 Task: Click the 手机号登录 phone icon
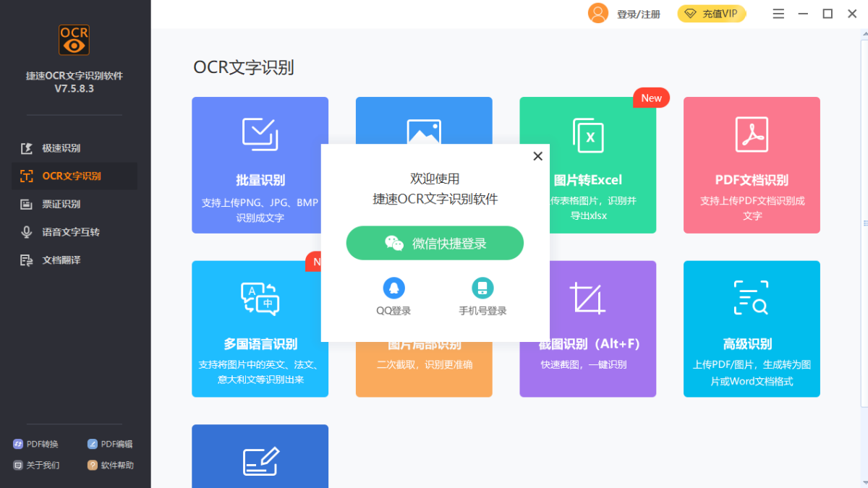(x=482, y=288)
